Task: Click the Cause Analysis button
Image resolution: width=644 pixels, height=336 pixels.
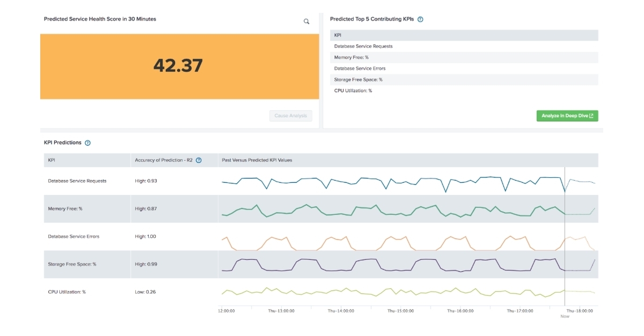Action: 290,115
